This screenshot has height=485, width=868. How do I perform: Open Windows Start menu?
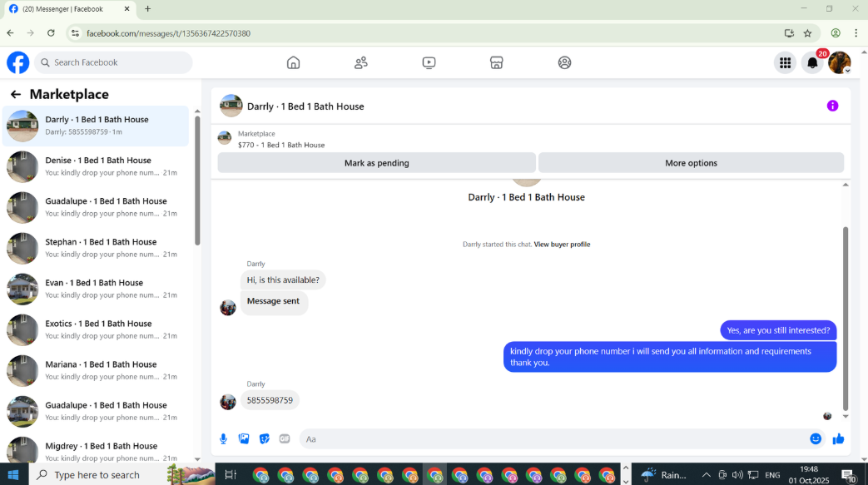click(x=14, y=474)
